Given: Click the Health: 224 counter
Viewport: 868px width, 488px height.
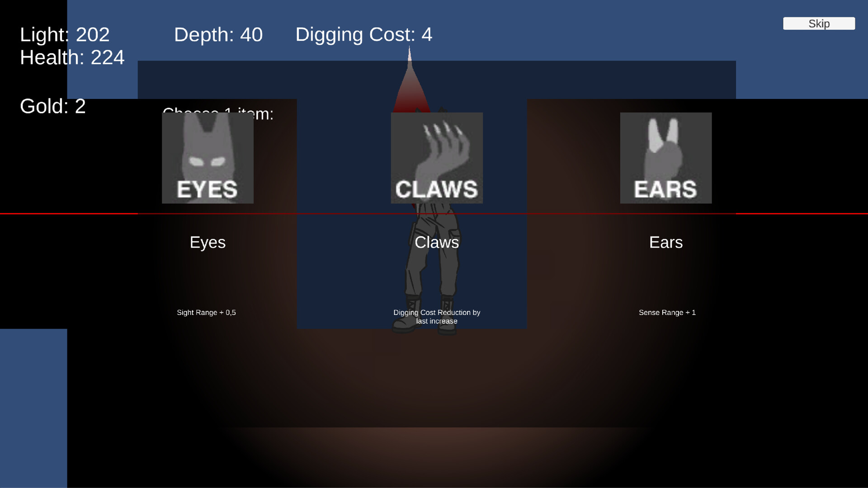Looking at the screenshot, I should (x=72, y=58).
